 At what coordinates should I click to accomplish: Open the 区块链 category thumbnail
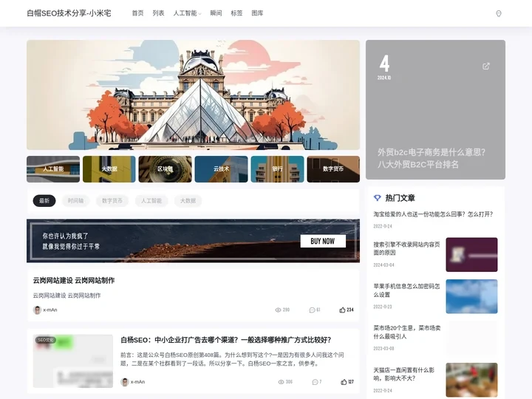coord(166,169)
